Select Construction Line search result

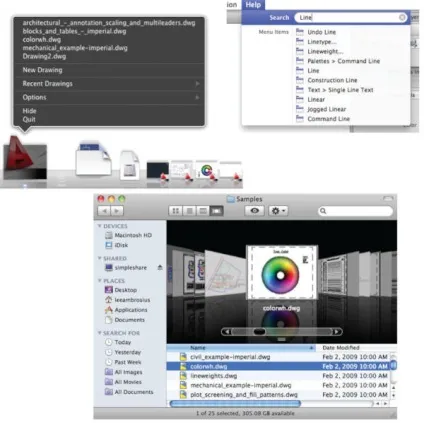point(332,80)
